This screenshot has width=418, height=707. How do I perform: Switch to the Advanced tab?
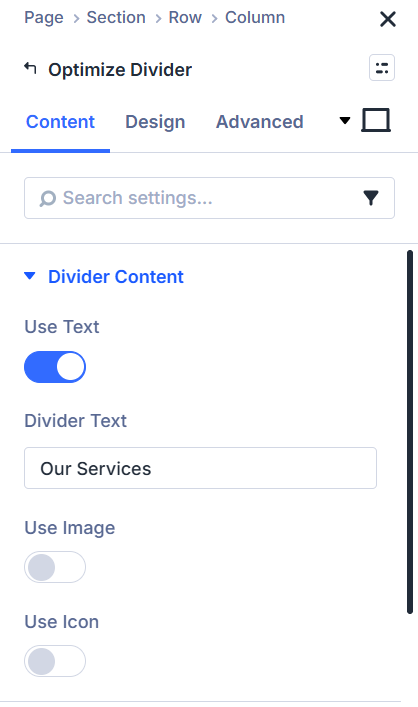click(260, 122)
